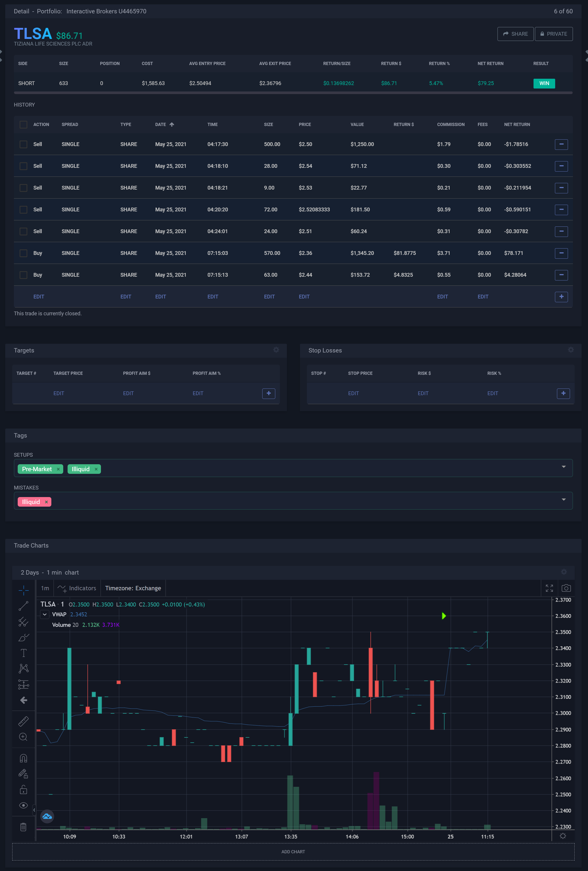Screen dimensions: 588x871
Task: Open the Mistakes tags dropdown arrow
Action: [x=563, y=500]
